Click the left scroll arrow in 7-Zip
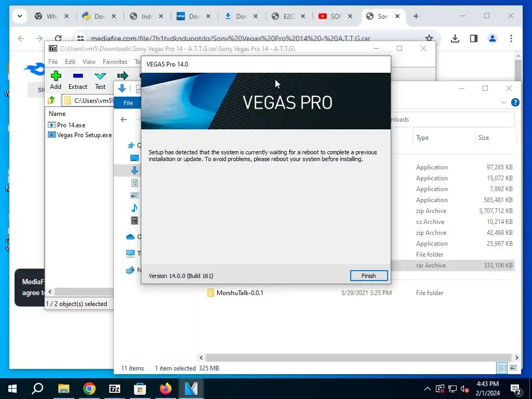The image size is (532, 399). pyautogui.click(x=50, y=291)
